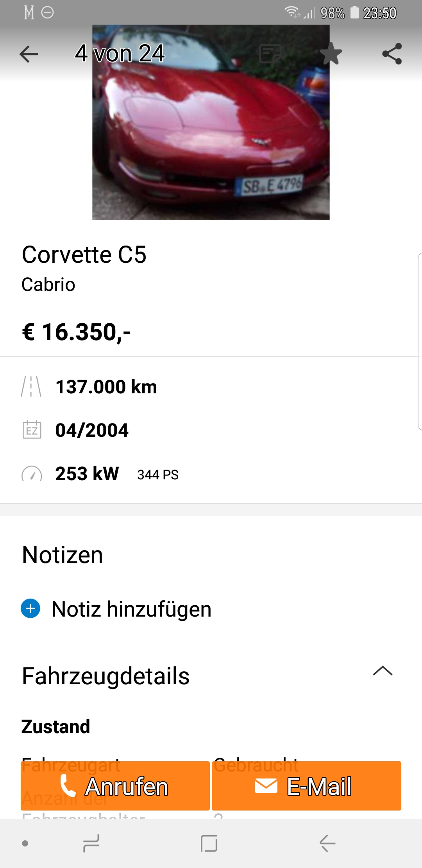Click the scrollbar on the right edge
Image resolution: width=422 pixels, height=868 pixels.
(420, 341)
